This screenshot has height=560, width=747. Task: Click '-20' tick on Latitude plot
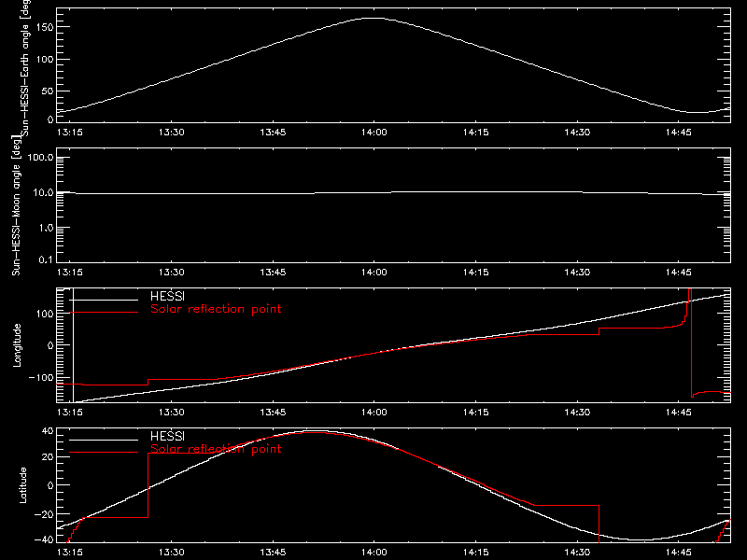tap(44, 514)
